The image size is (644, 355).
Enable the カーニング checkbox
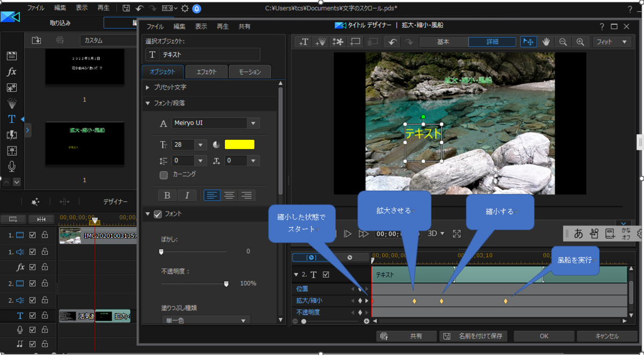(x=164, y=175)
